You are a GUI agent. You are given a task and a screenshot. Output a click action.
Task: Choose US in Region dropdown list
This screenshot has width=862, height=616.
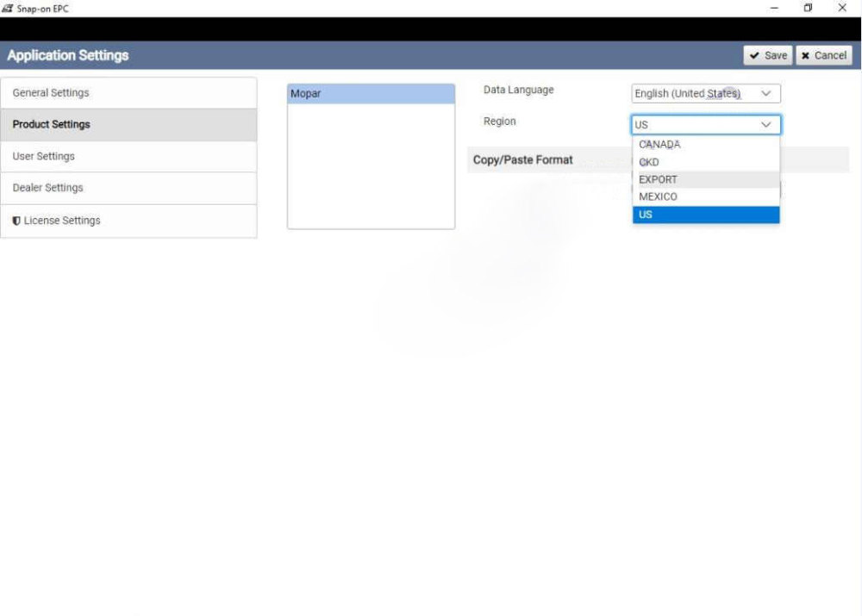(706, 215)
